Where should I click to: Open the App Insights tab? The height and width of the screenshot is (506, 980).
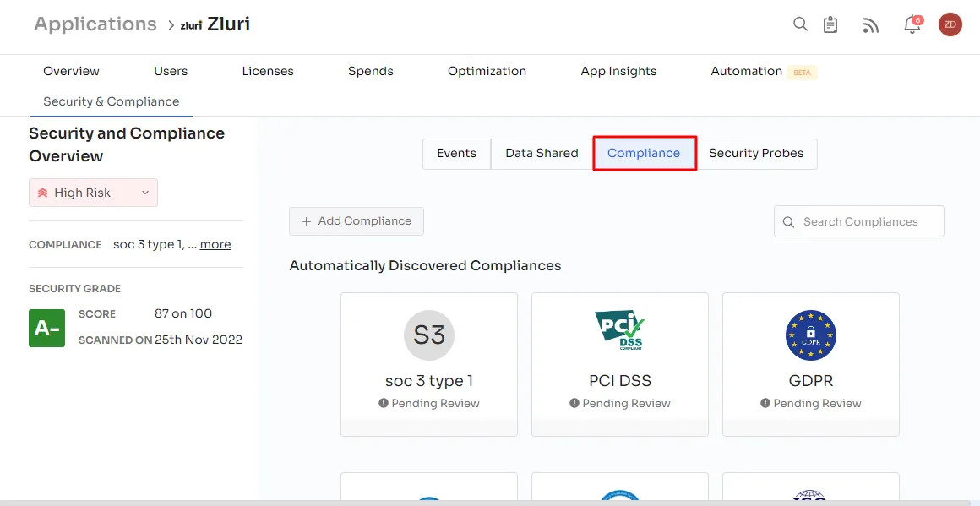click(618, 71)
